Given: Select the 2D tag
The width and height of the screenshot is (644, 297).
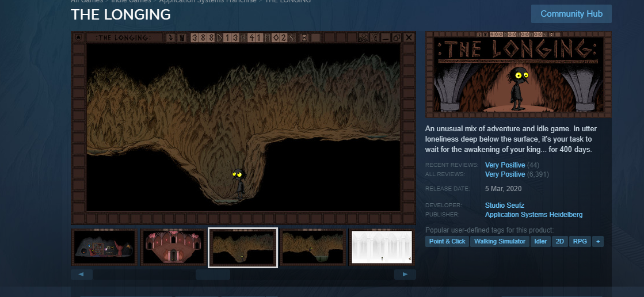Looking at the screenshot, I should click(x=559, y=242).
